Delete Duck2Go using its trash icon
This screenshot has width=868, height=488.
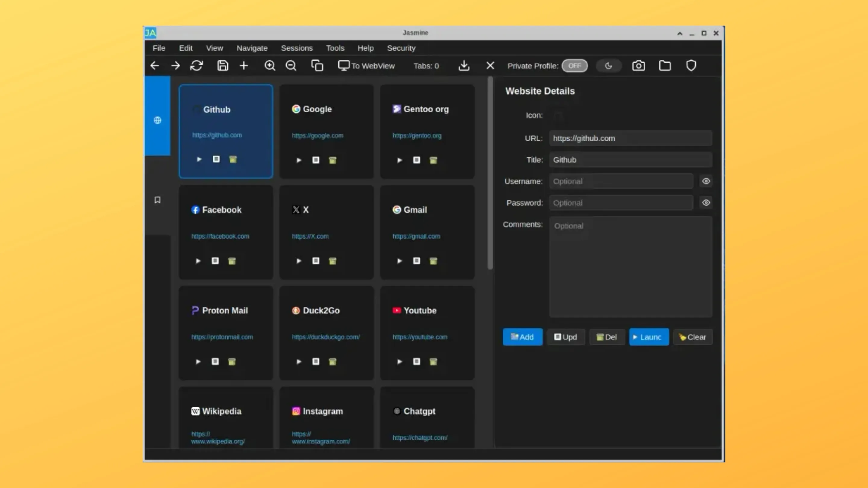pos(332,362)
